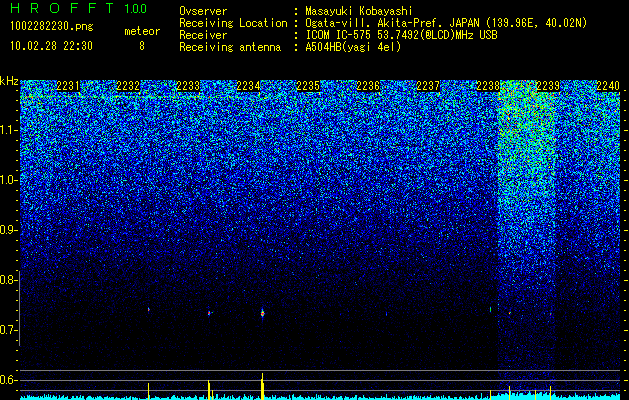Click the Ovserver field label
Image resolution: width=629 pixels, height=400 pixels.
tap(203, 11)
